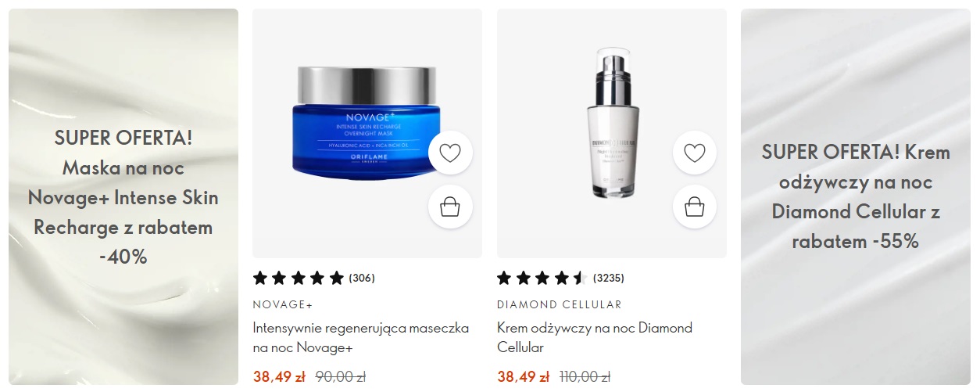Open the DIAMOND CELLULAR brand label

(560, 304)
